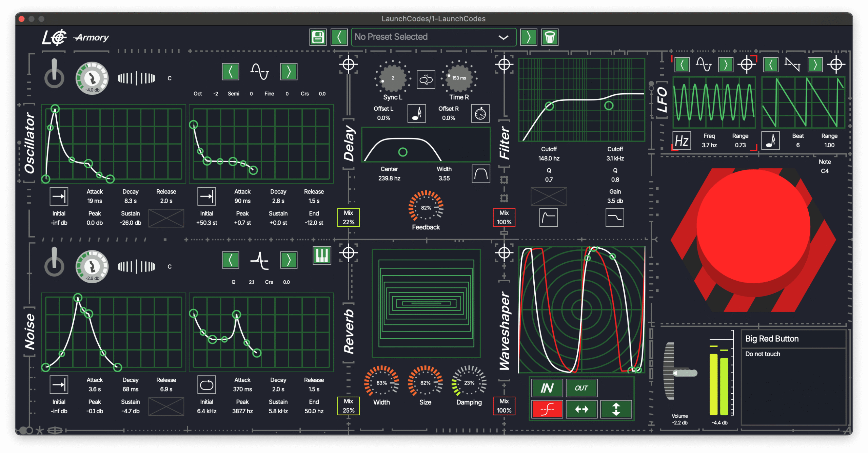Screen dimensions: 868x453
Task: Open the No Preset Selected dropdown
Action: click(433, 37)
